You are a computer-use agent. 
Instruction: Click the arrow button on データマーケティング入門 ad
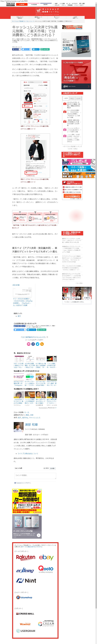pos(39,535)
